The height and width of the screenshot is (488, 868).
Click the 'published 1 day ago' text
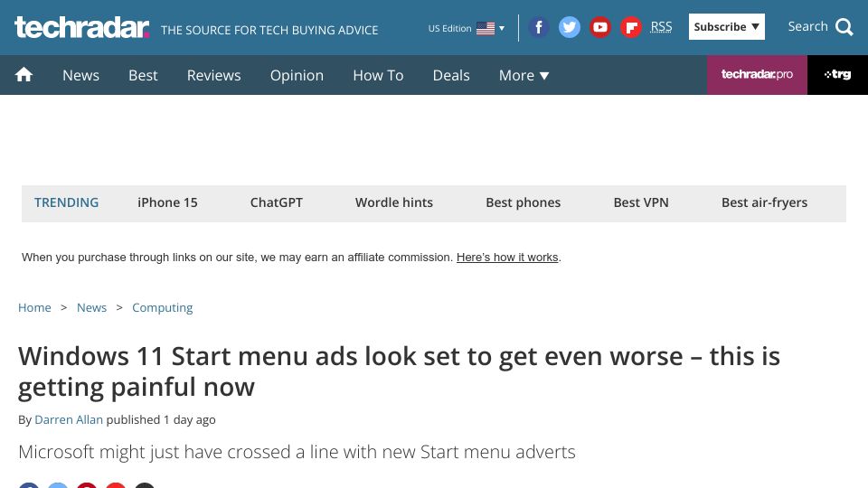[x=161, y=420]
